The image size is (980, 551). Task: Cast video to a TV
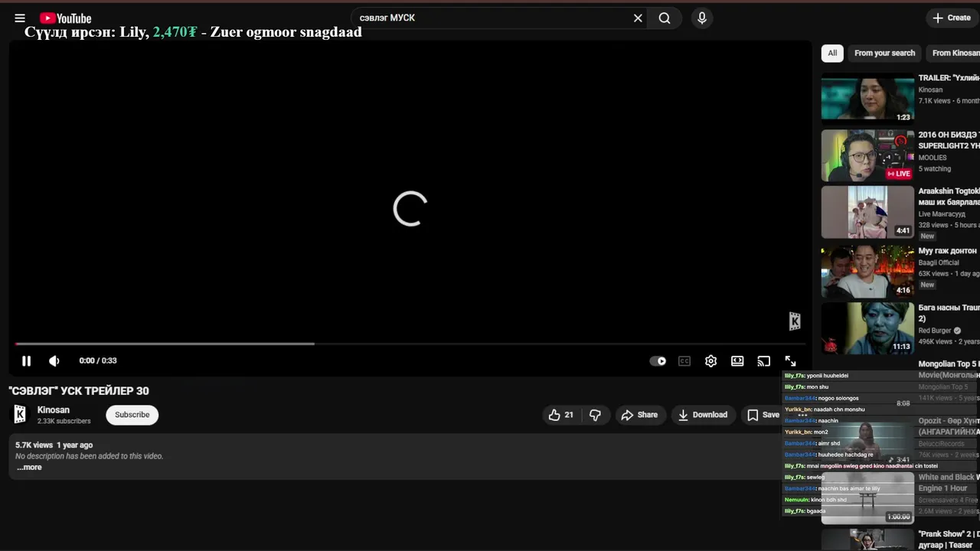click(x=763, y=361)
